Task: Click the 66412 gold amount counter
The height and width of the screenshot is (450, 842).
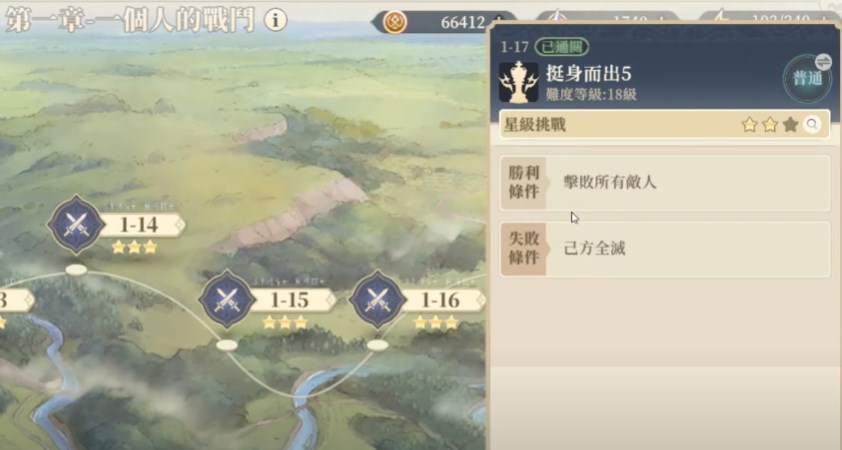Action: click(463, 23)
